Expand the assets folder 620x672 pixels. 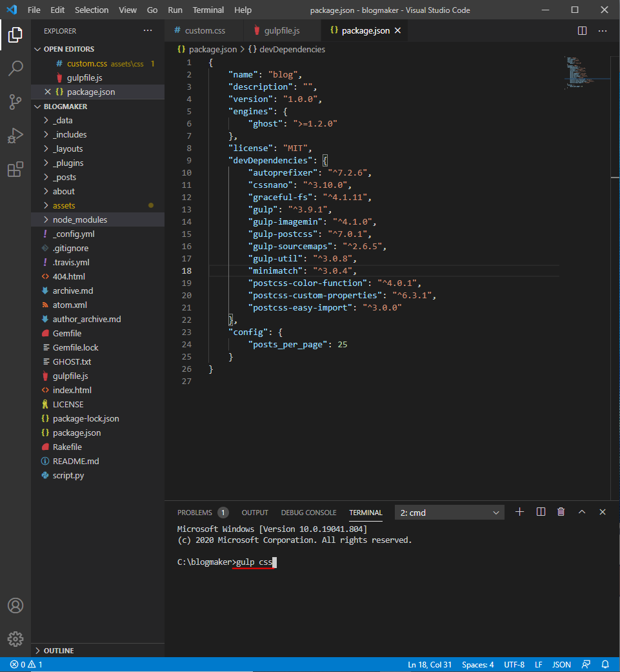[x=97, y=205]
